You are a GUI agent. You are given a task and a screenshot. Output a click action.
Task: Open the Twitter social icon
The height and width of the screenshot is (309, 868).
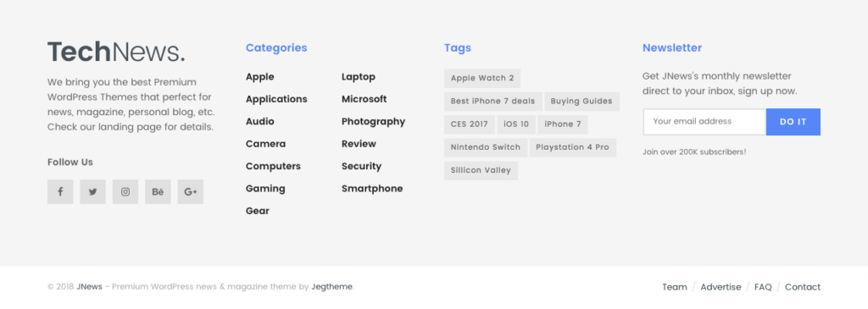(93, 192)
